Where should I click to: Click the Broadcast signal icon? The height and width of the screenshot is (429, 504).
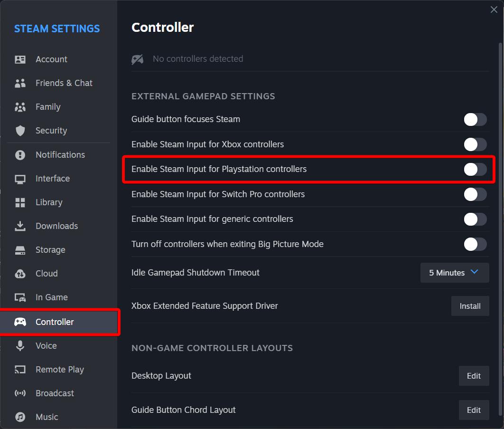(20, 393)
